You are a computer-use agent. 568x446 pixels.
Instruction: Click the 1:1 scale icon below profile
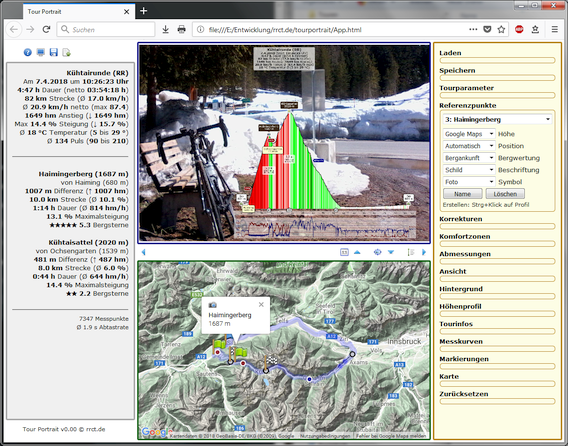344,252
